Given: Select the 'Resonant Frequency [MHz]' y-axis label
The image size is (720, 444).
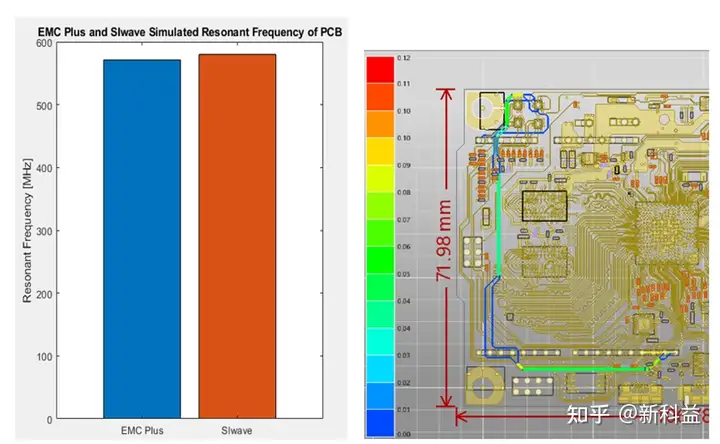Looking at the screenshot, I should [x=28, y=230].
